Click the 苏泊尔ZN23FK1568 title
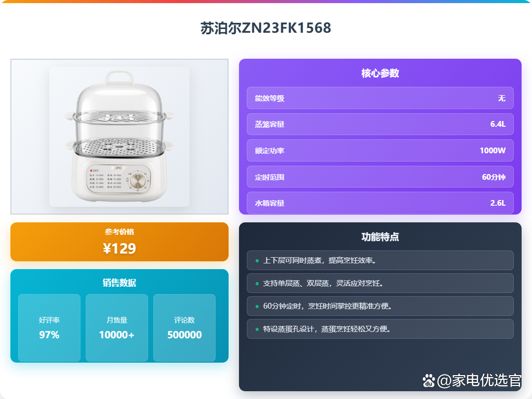 pos(265,28)
